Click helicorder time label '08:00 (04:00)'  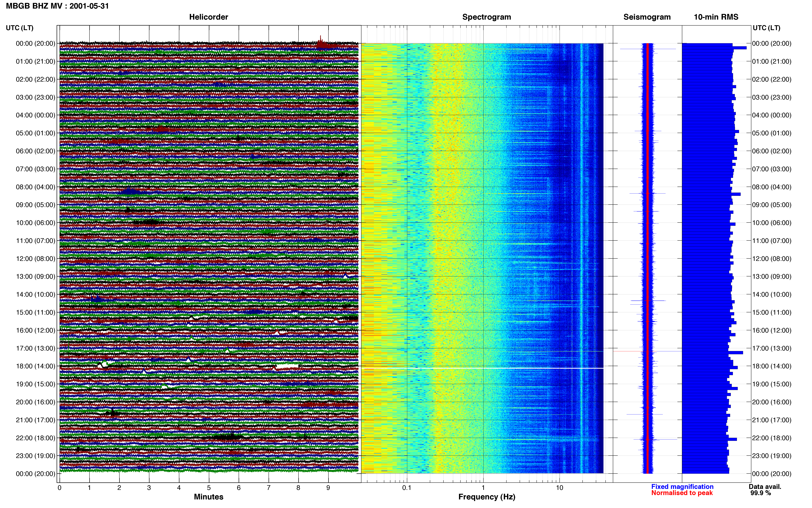(x=36, y=187)
